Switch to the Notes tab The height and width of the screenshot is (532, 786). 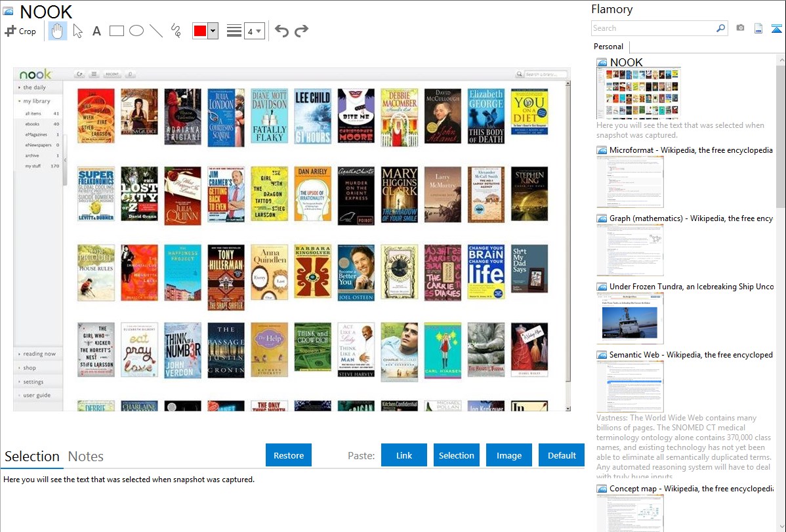(86, 457)
